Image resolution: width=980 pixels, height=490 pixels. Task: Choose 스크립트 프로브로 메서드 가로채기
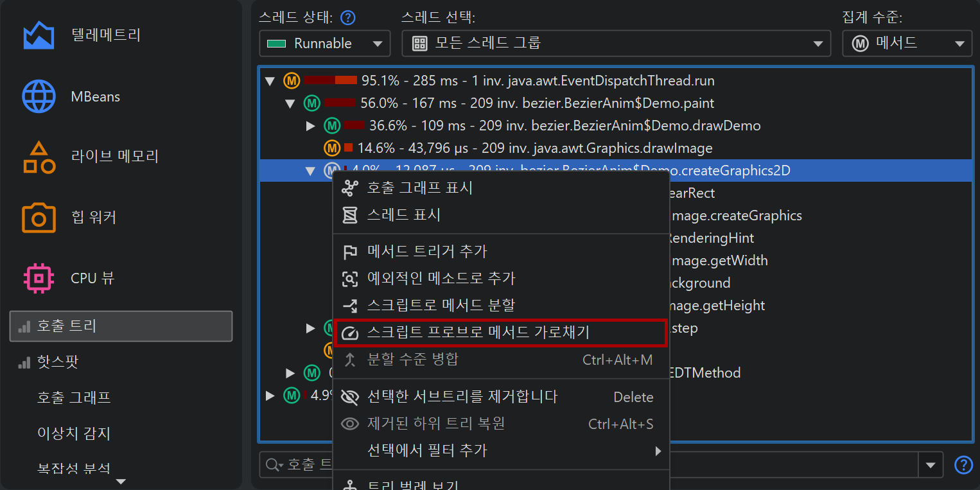tap(501, 333)
